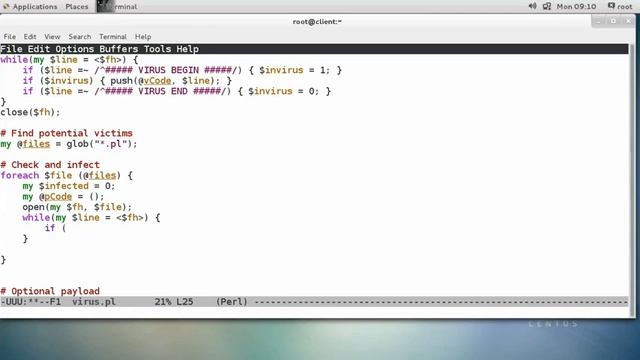Open Emacs Options menu
Viewport: 640px width, 360px height.
coord(75,49)
